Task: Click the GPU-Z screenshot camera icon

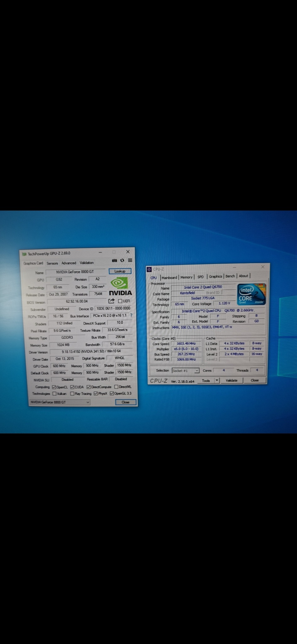Action: [x=114, y=260]
